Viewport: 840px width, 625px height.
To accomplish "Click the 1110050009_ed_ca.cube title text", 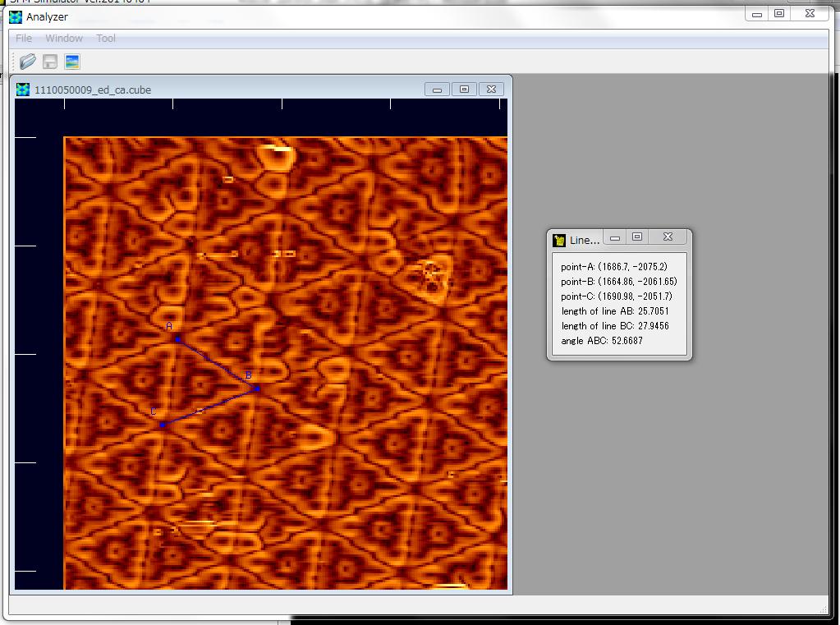I will (93, 90).
